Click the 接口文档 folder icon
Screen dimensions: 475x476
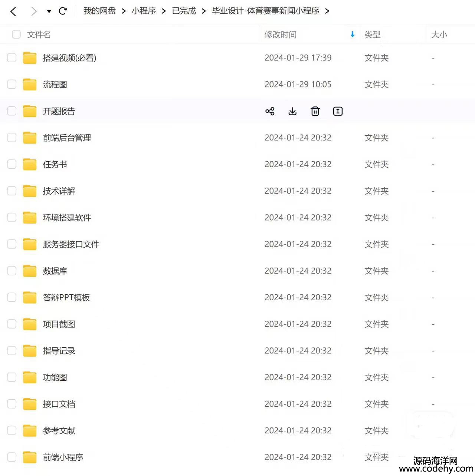30,404
